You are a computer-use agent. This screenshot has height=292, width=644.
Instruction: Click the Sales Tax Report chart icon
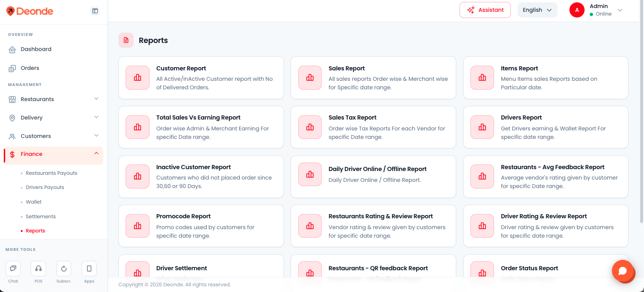tap(310, 127)
